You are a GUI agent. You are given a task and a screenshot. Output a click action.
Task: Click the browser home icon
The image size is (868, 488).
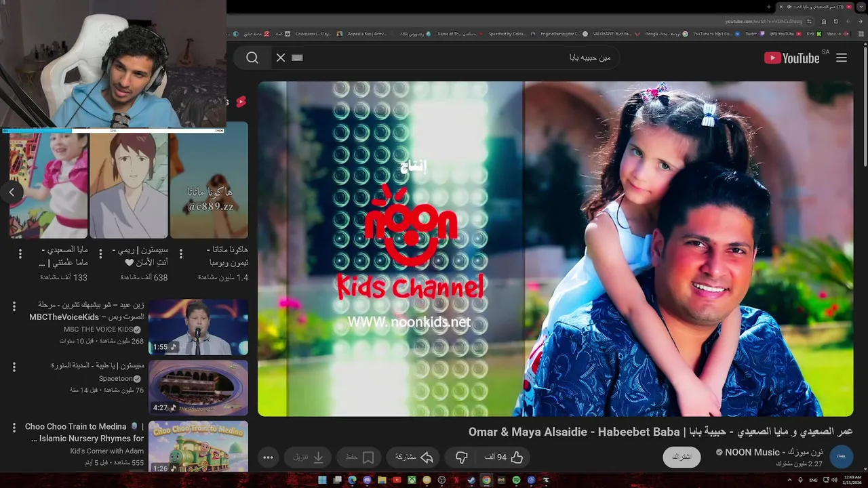click(824, 21)
